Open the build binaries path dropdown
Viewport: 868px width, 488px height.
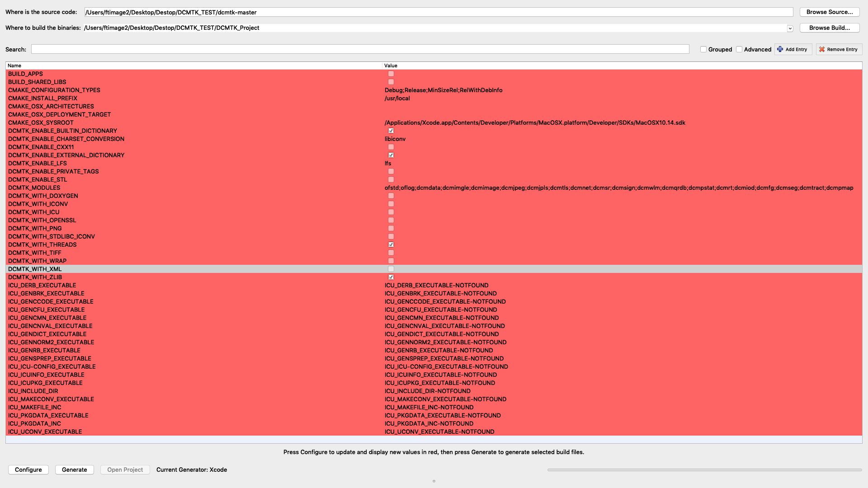790,28
